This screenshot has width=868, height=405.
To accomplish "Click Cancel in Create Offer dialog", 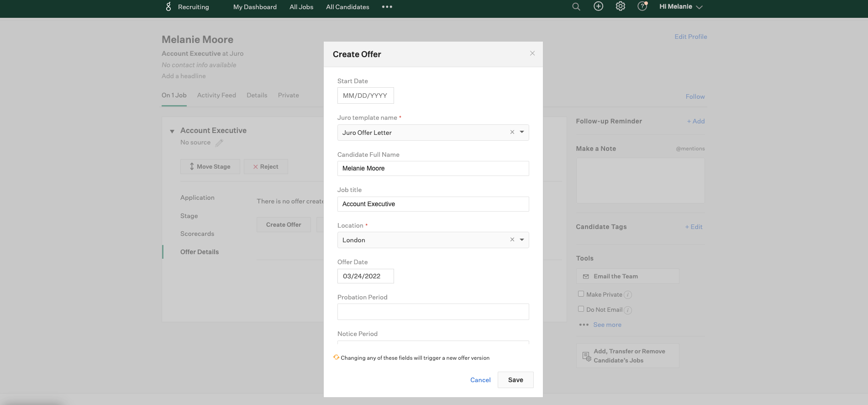I will pos(480,380).
